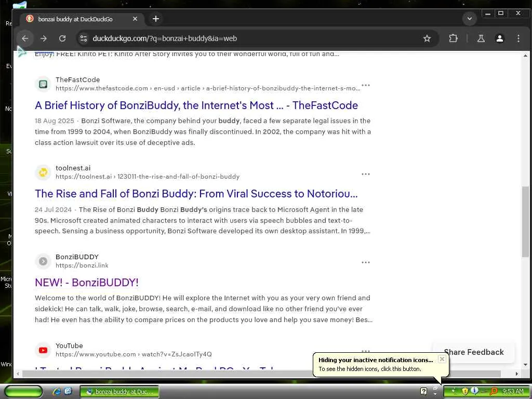This screenshot has width=532, height=399.
Task: Select the bonzai buddy at DuckDuckGo tab
Action: 82,19
